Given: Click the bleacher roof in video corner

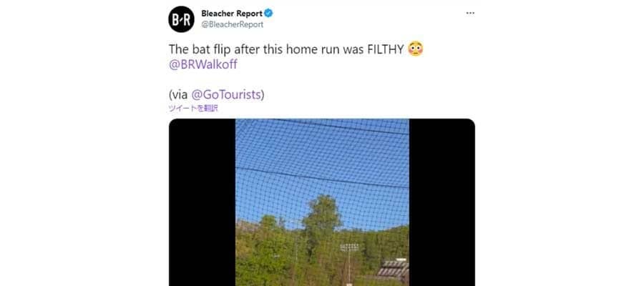Looking at the screenshot, I should (394, 269).
